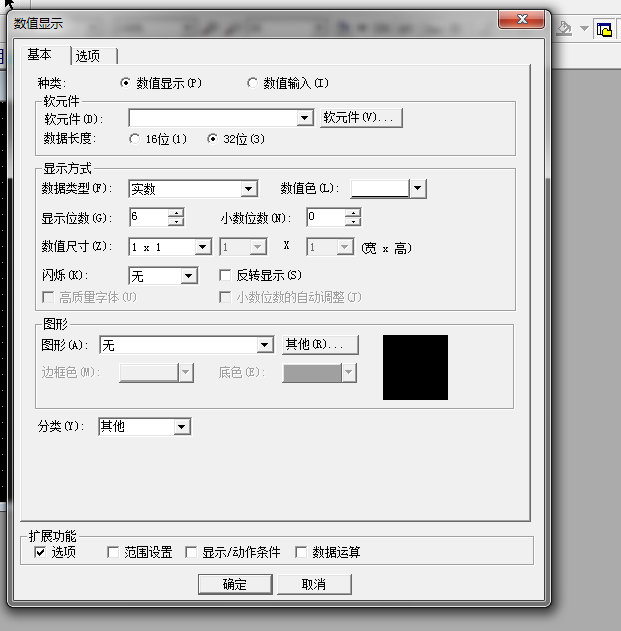Expand the 分类 dropdown showing 其他

[x=181, y=427]
